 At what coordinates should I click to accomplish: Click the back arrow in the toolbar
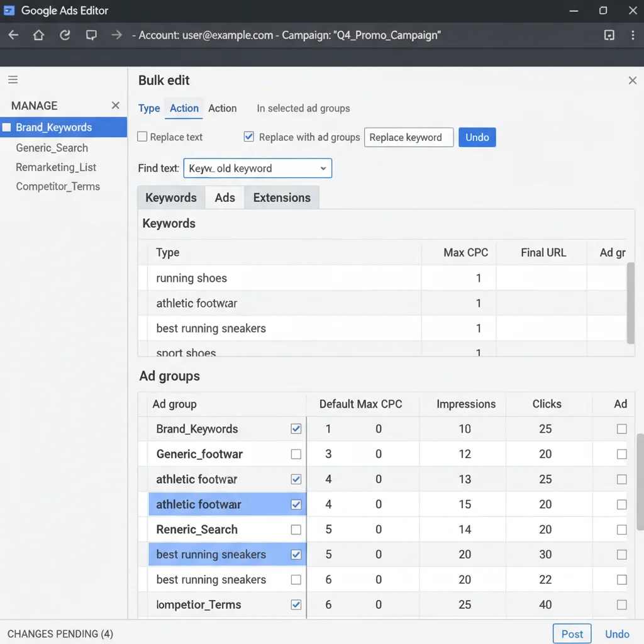click(14, 35)
